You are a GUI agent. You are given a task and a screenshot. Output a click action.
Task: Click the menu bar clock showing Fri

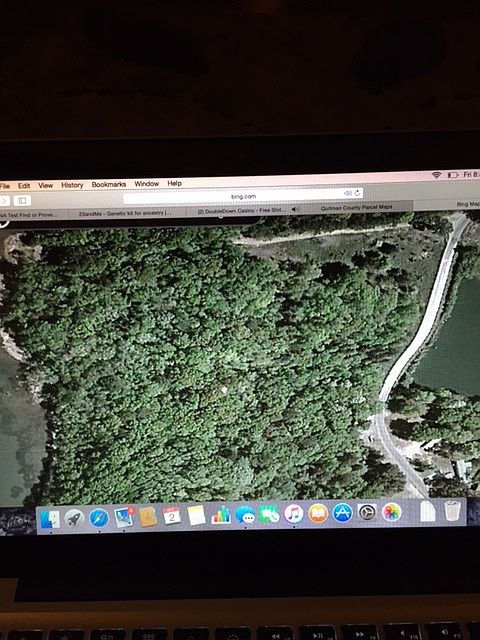coord(471,174)
